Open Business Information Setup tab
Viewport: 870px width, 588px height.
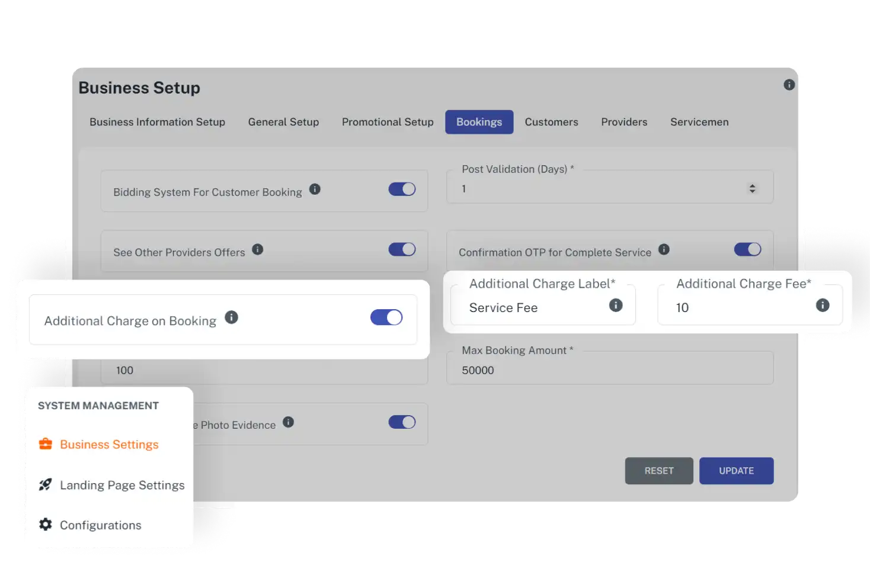click(x=158, y=122)
